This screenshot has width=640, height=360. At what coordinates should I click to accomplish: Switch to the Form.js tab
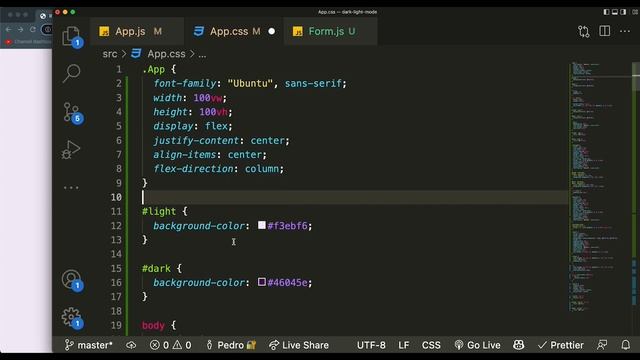[330, 31]
